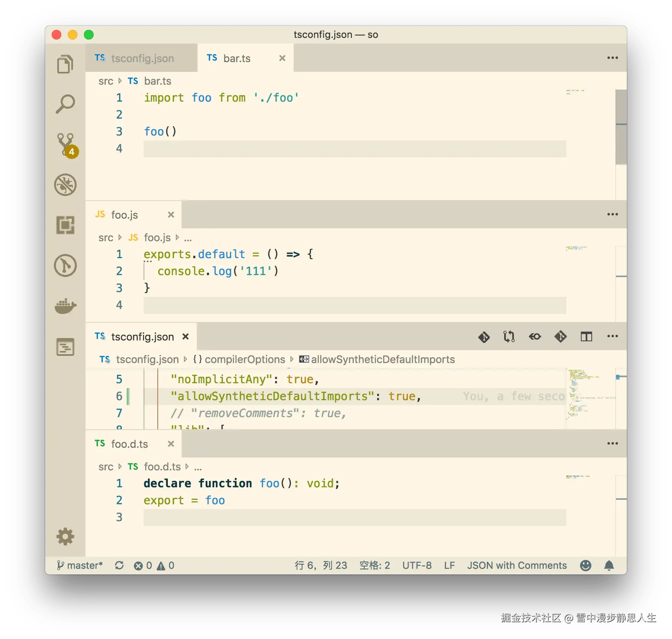
Task: Change end of line sequence LF
Action: pyautogui.click(x=449, y=565)
